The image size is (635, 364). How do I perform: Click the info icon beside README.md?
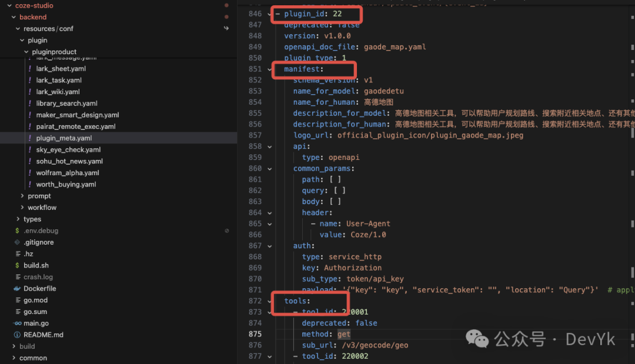pos(17,335)
